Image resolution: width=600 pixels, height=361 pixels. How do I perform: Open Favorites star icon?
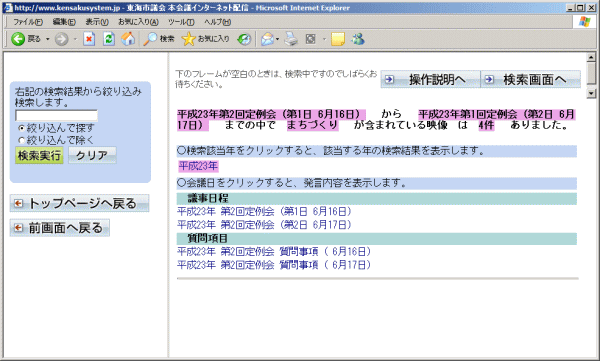188,39
